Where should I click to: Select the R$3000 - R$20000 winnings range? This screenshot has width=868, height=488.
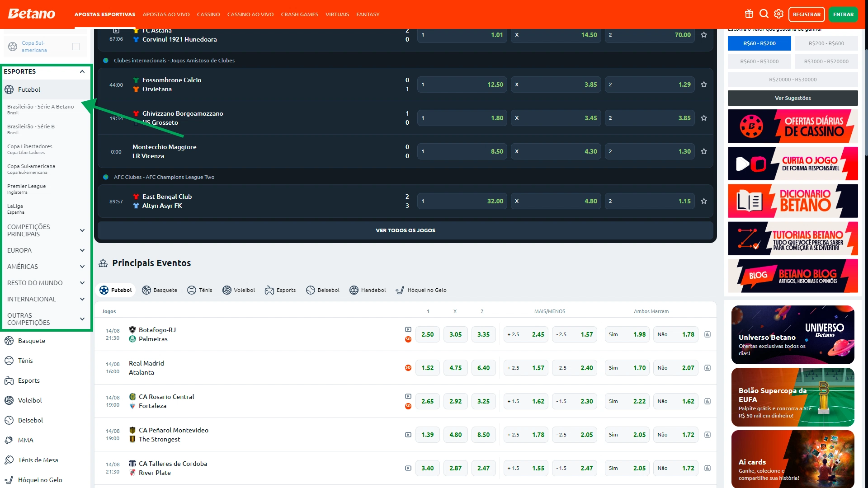click(x=826, y=61)
